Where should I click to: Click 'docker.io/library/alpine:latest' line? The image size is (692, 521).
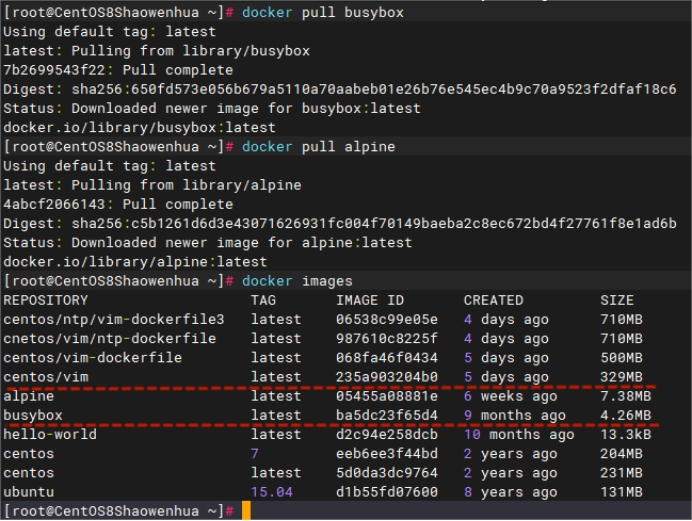(135, 262)
